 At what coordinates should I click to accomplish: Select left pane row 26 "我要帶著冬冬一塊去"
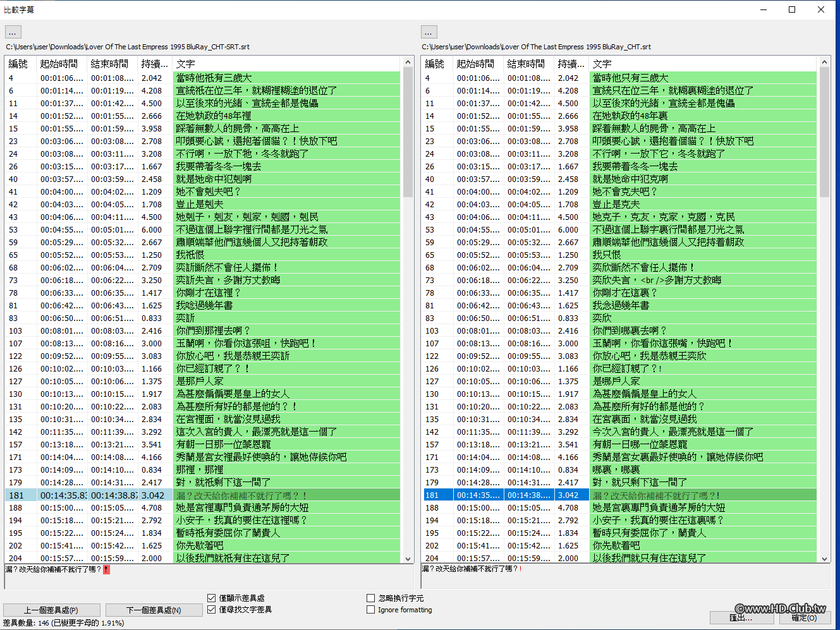tap(202, 166)
